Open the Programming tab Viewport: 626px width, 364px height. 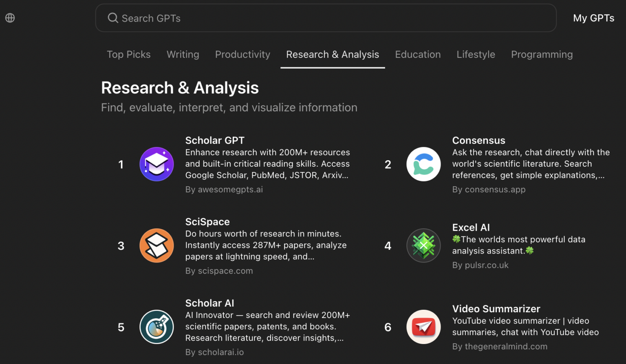[x=542, y=55]
